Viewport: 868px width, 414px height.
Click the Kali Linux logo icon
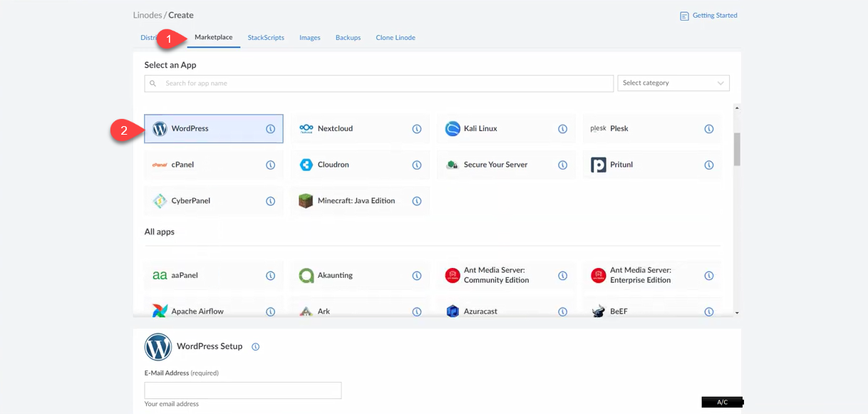click(x=453, y=129)
